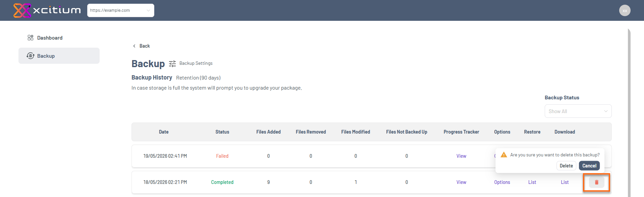Open the user avatar menu

[x=625, y=10]
